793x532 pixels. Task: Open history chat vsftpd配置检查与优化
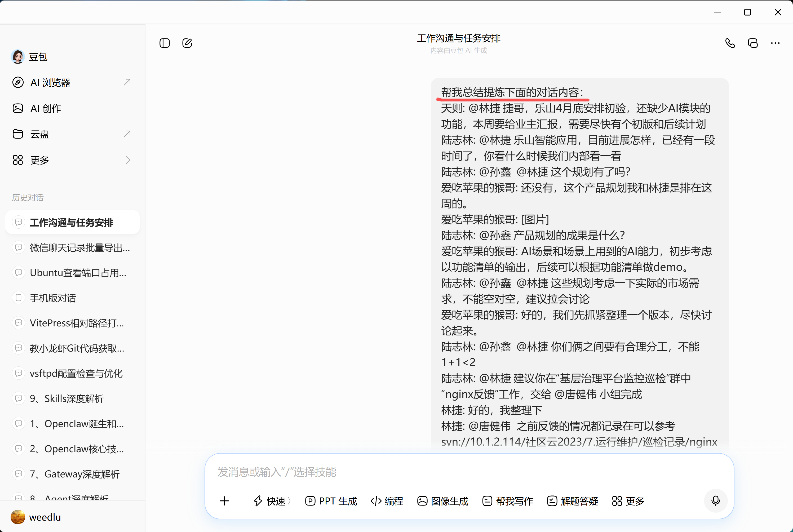[x=72, y=373]
